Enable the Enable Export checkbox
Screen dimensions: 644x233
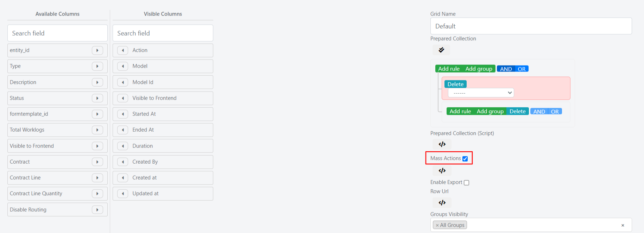click(x=466, y=183)
